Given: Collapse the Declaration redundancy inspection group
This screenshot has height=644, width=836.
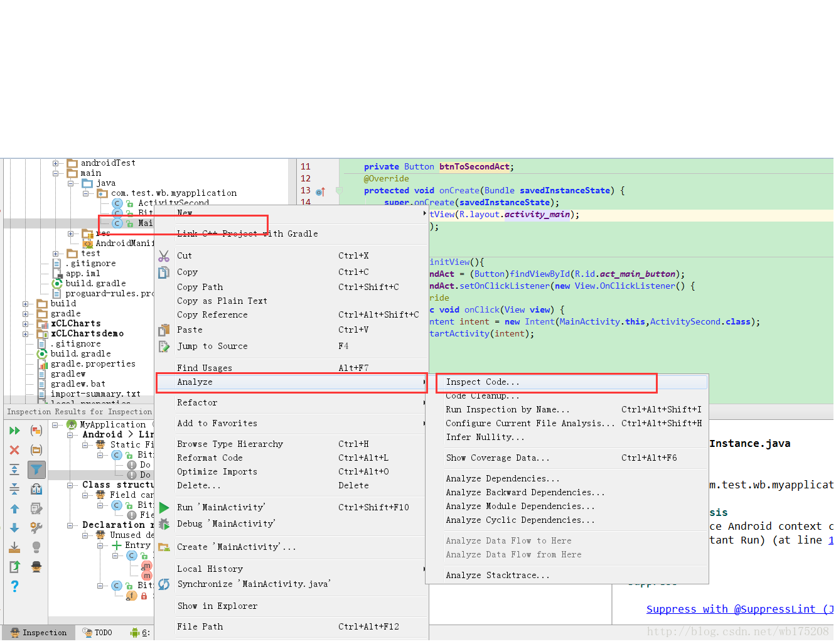Looking at the screenshot, I should point(70,525).
